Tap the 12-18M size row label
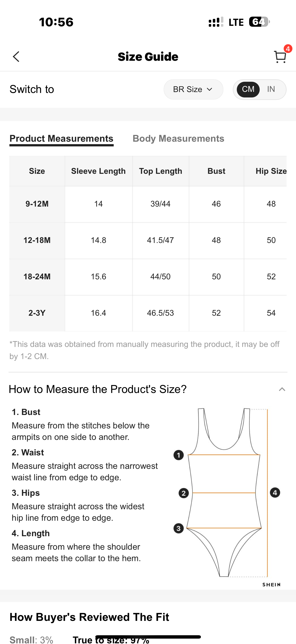The image size is (296, 644). pos(37,240)
